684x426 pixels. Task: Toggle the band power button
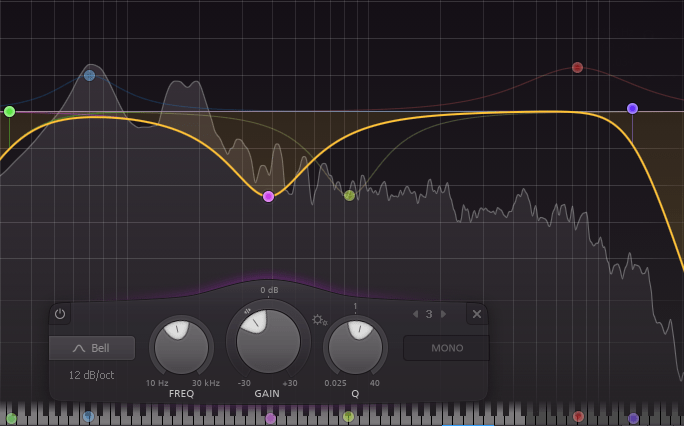coord(60,314)
